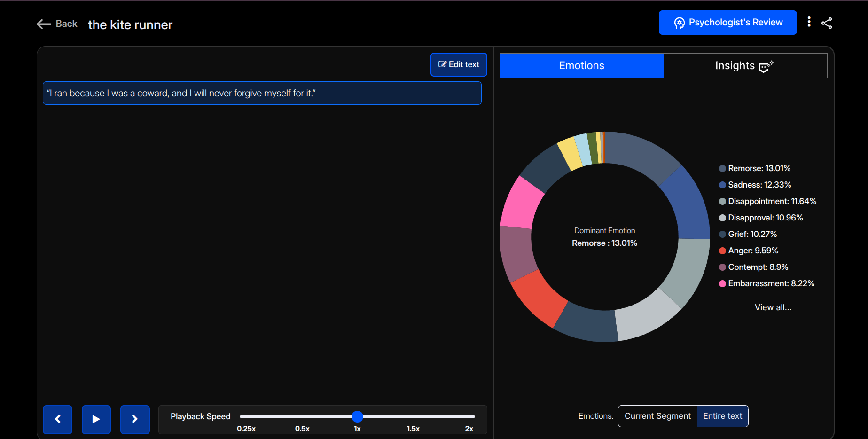Screen dimensions: 868x439
Task: Click the quote text segment
Action: tap(262, 93)
